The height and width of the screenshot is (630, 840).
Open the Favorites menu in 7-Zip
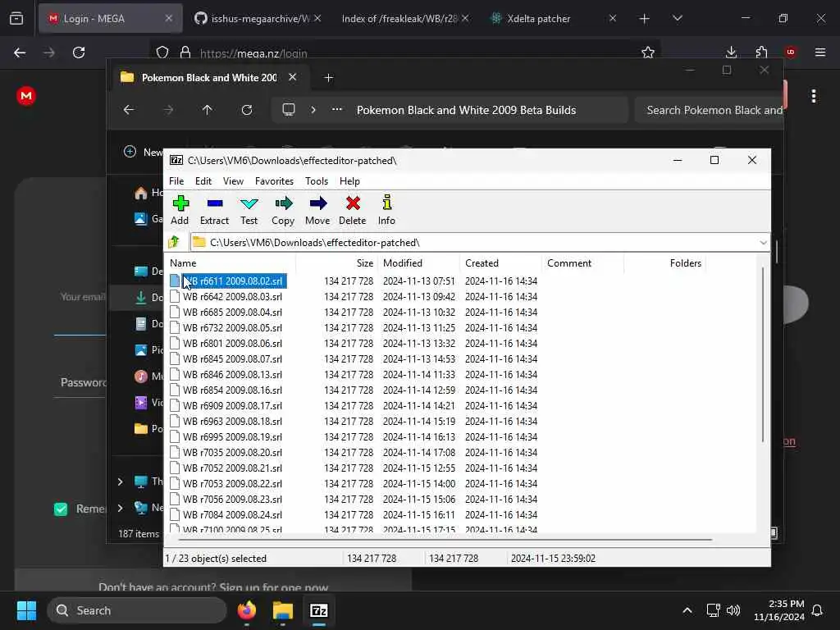274,181
